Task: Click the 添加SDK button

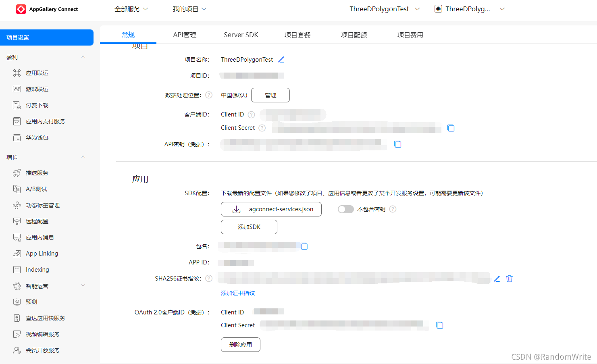Action: pyautogui.click(x=249, y=227)
